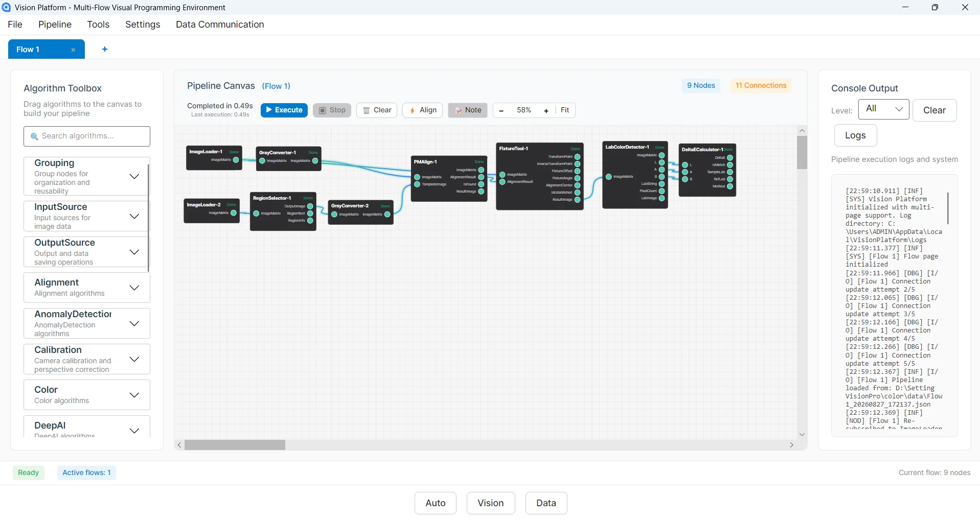The width and height of the screenshot is (980, 521).
Task: Click LabColorDetector-1's LabString output port
Action: coord(662,184)
